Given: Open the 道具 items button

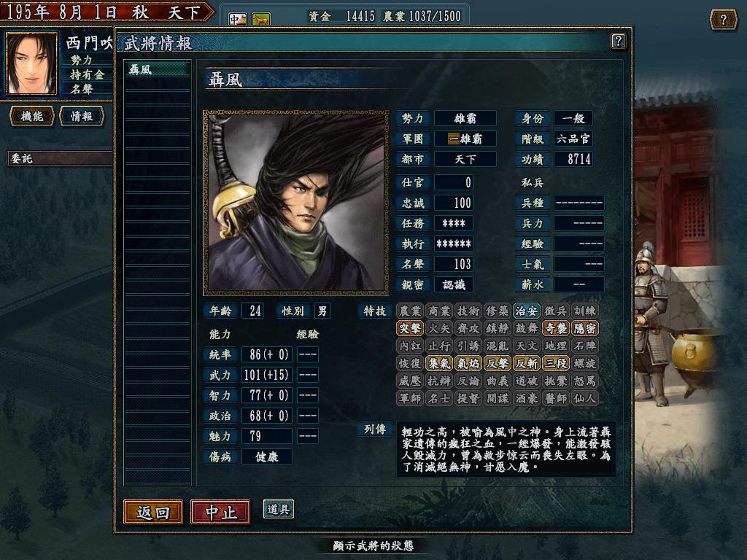Looking at the screenshot, I should pos(279,509).
